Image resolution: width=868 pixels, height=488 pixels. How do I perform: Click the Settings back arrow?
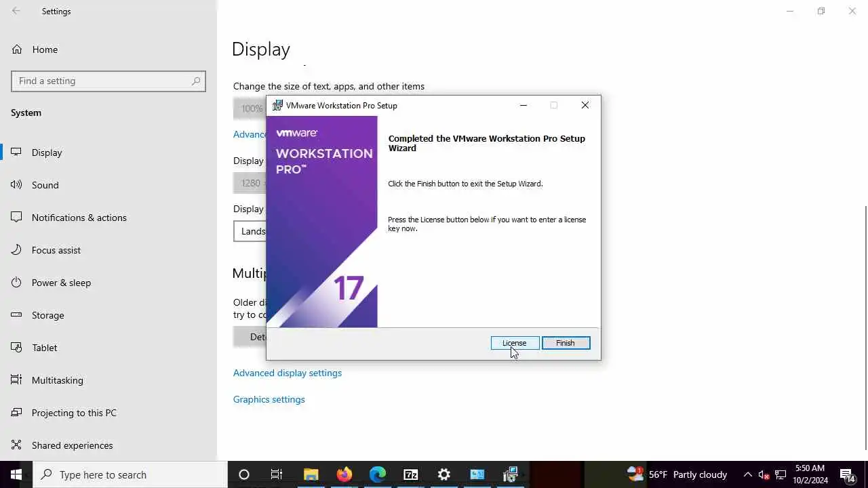click(x=16, y=11)
